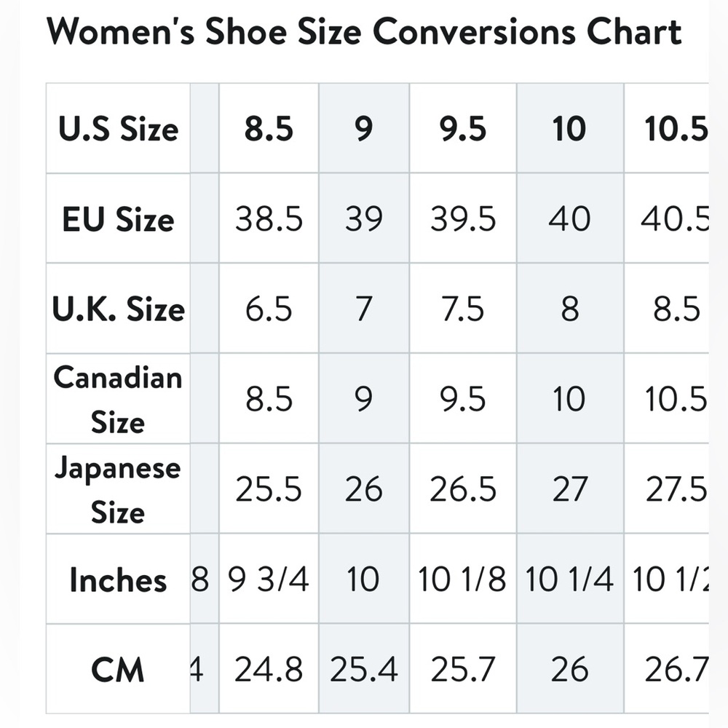
Task: Click the Japanese size 27 cell
Action: [570, 488]
